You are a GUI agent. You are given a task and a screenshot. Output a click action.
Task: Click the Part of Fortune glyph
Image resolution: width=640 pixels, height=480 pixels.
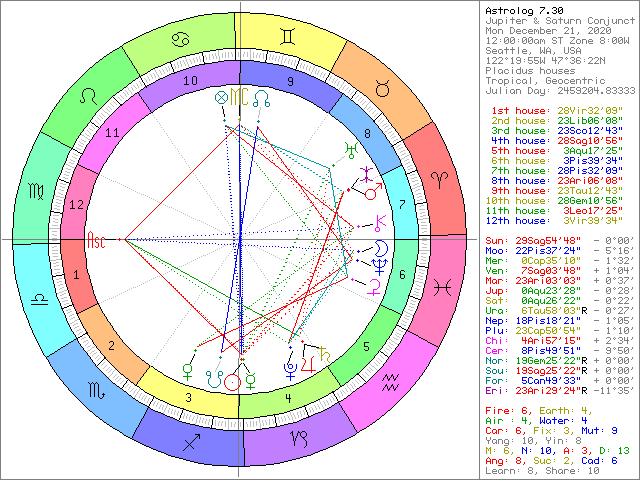coord(222,97)
